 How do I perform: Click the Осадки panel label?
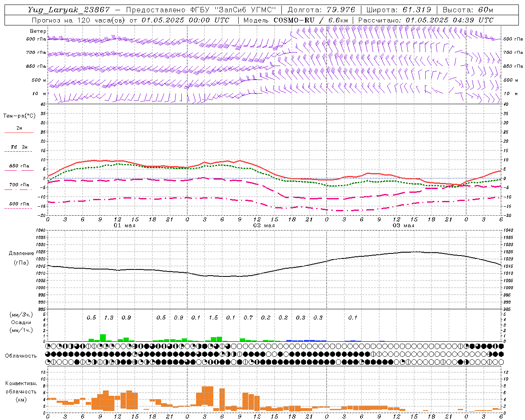[21, 322]
